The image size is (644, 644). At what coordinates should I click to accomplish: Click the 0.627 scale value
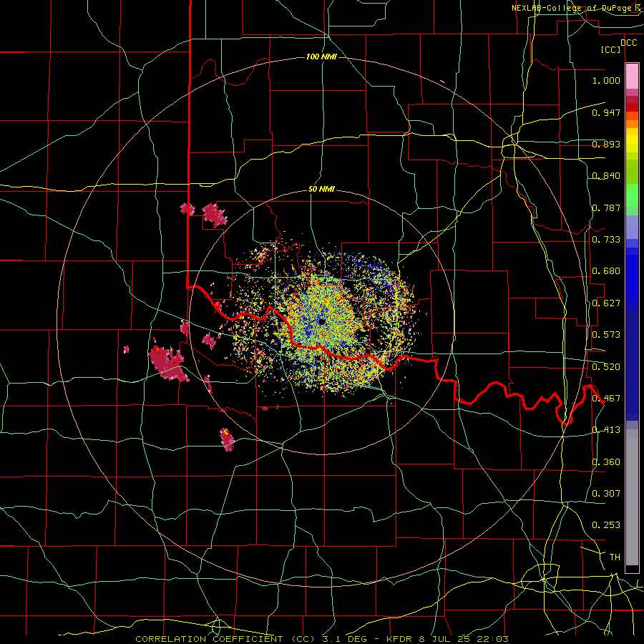(606, 303)
